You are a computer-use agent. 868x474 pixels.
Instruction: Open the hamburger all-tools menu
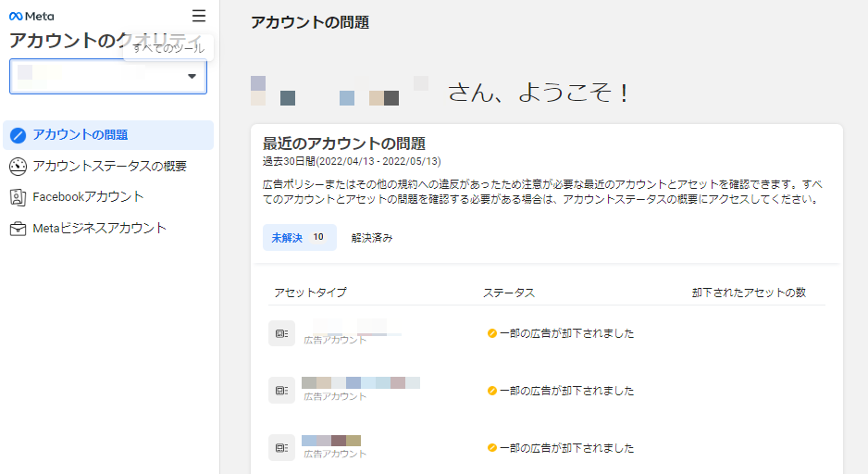pos(199,16)
